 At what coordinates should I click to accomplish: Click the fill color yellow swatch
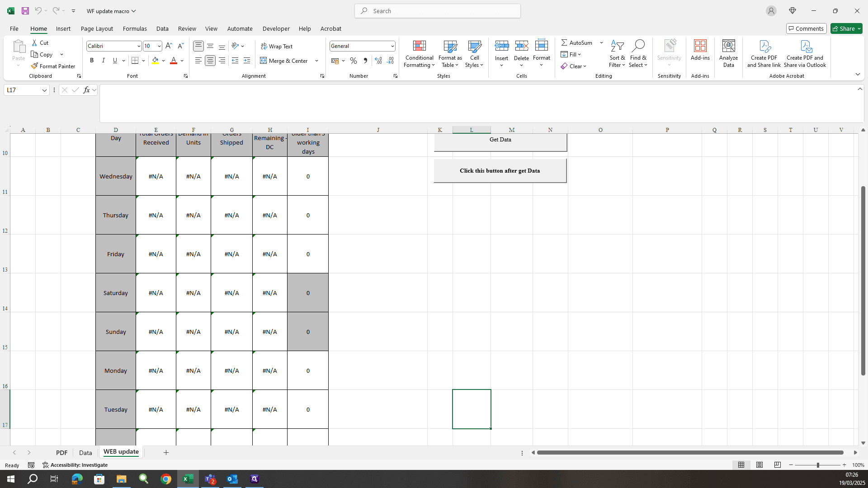tap(155, 61)
